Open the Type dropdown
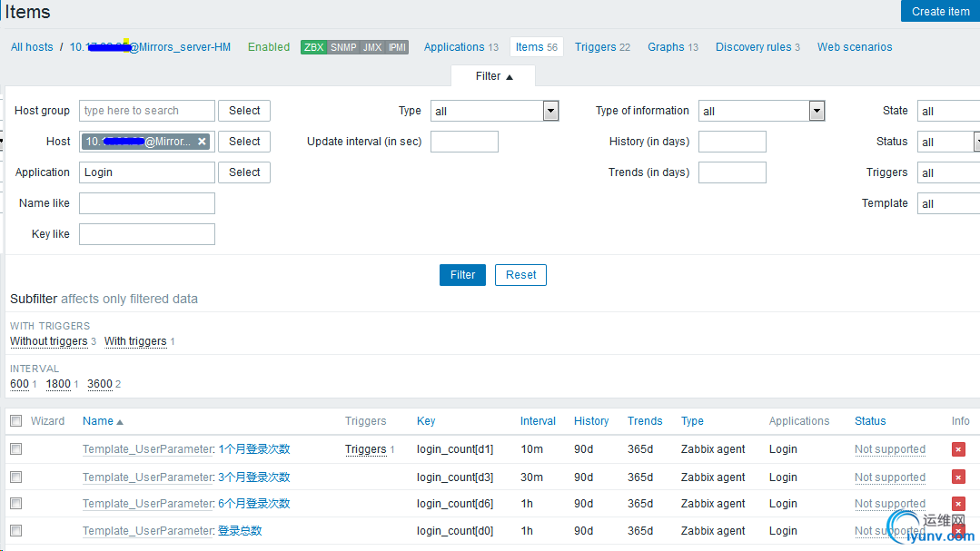Screen dimensions: 980x551 tap(494, 112)
